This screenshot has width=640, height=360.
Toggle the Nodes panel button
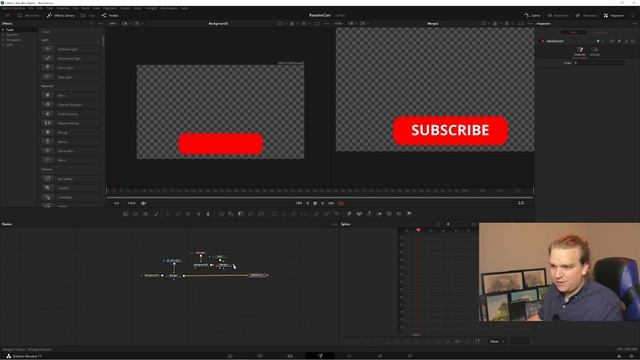pyautogui.click(x=110, y=16)
